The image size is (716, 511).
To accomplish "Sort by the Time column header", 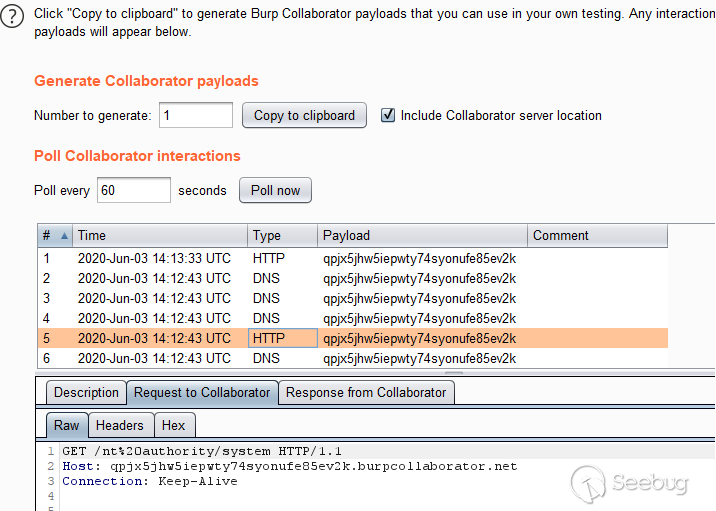I will tap(160, 236).
